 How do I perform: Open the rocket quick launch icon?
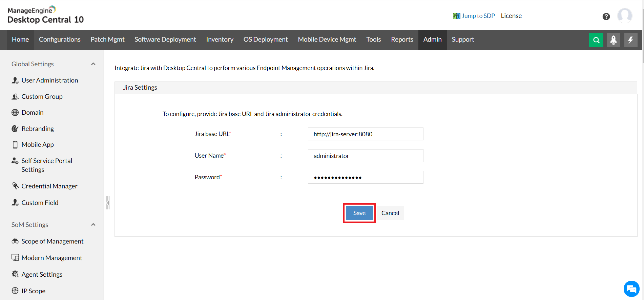tap(614, 40)
